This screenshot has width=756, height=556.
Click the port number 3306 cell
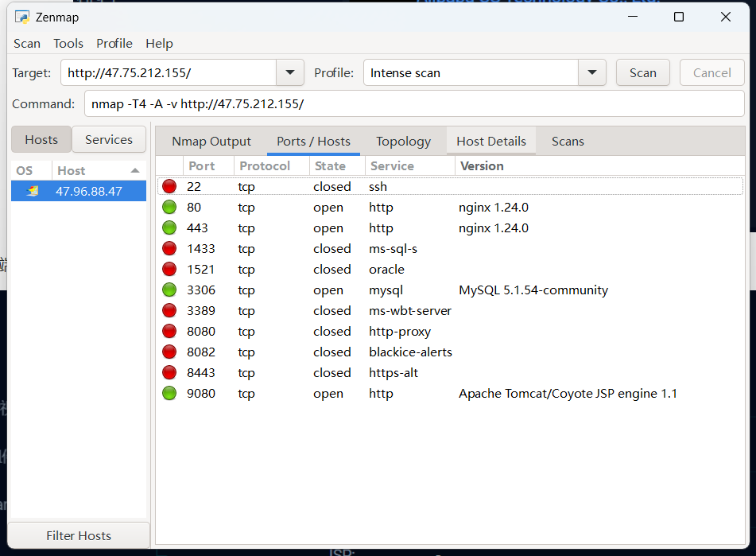(201, 290)
